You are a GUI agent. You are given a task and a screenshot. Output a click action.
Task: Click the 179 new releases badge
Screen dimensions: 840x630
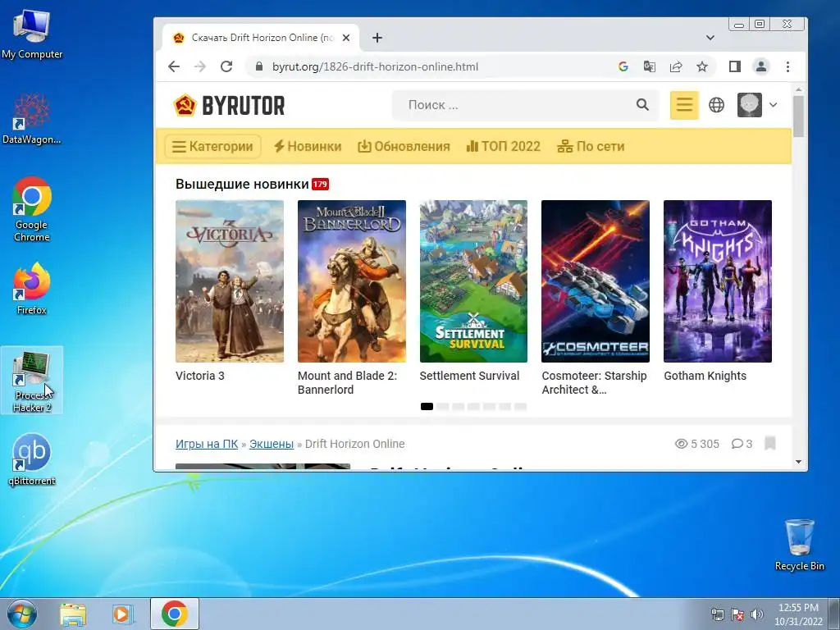pyautogui.click(x=321, y=184)
